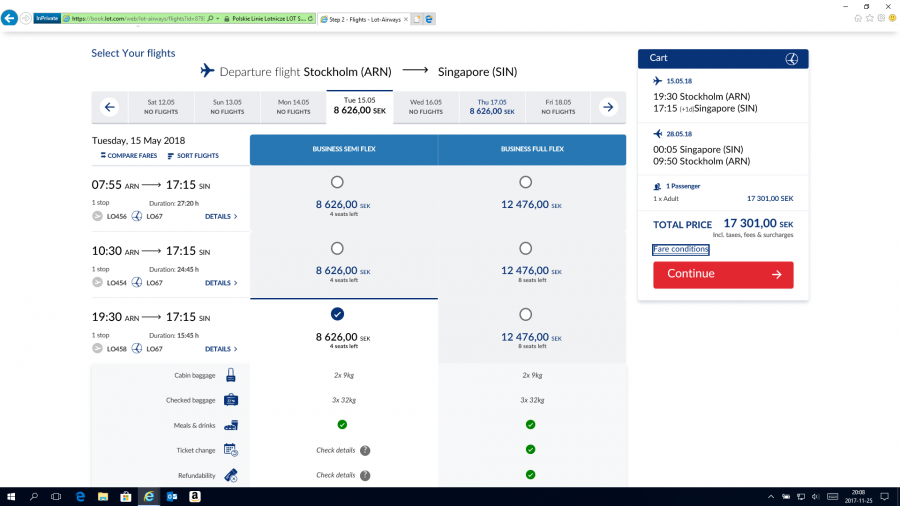Viewport: 900px width, 506px height.
Task: Select Business Full Flex for 10:30 flight
Action: coord(526,248)
